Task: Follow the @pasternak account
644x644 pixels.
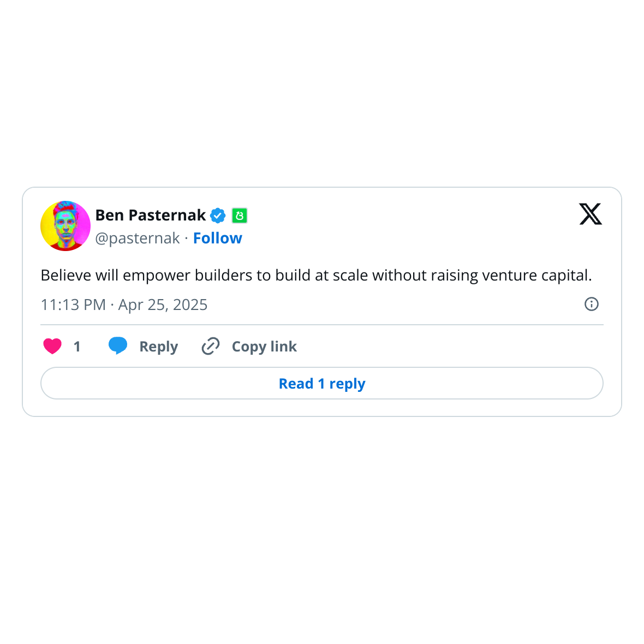Action: point(217,238)
